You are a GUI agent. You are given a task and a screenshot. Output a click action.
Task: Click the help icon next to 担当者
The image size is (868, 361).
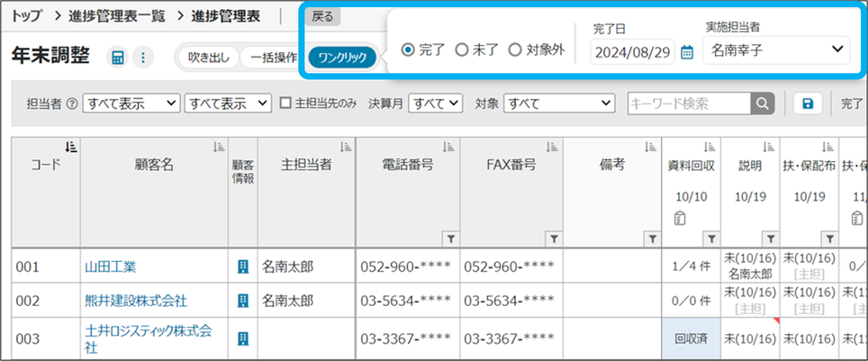(x=71, y=104)
